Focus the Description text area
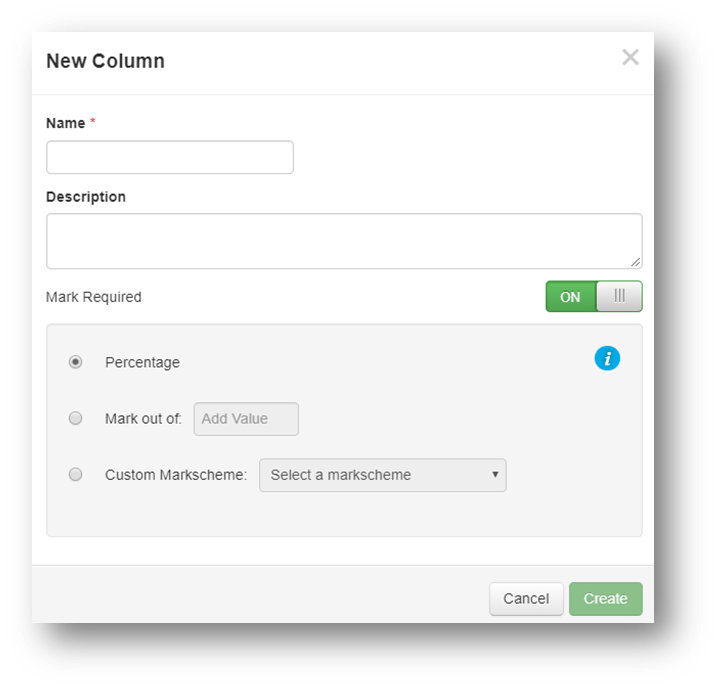Viewport: 719px width, 688px height. point(344,241)
